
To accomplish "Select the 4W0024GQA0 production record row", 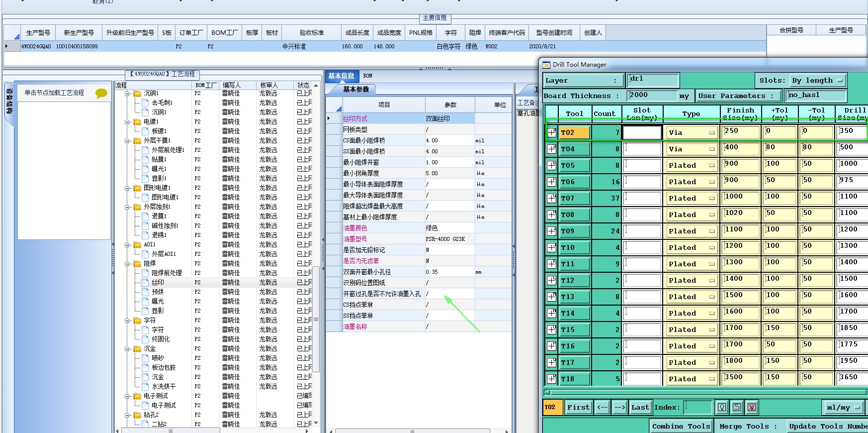I will point(384,46).
